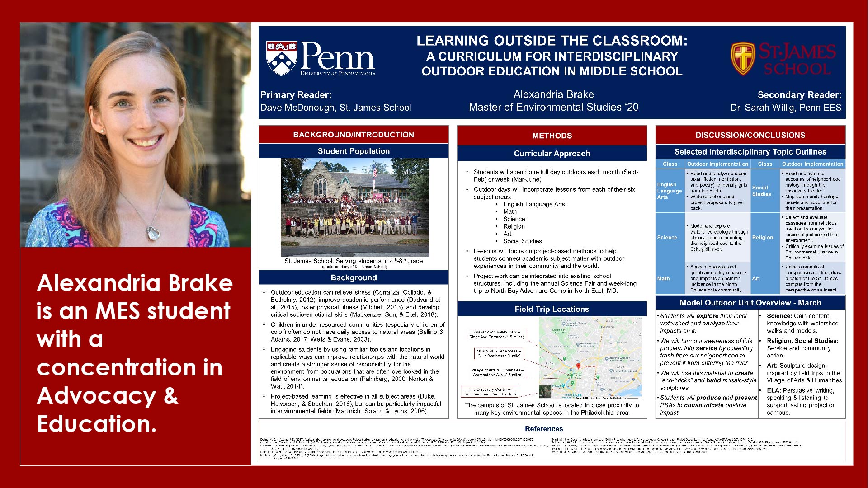Click The Discovery Center map label
This screenshot has width=868, height=488.
[490, 391]
